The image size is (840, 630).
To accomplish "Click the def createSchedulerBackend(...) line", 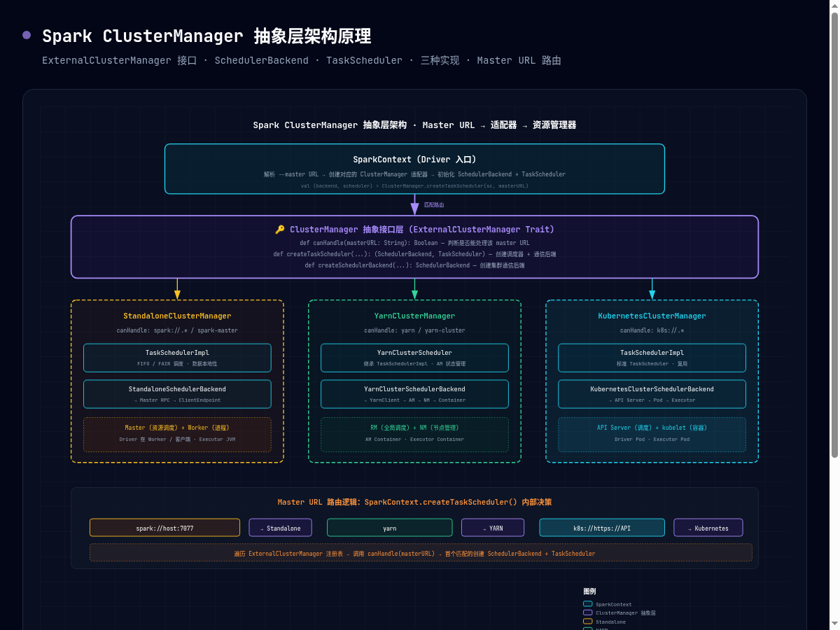I will tap(414, 265).
